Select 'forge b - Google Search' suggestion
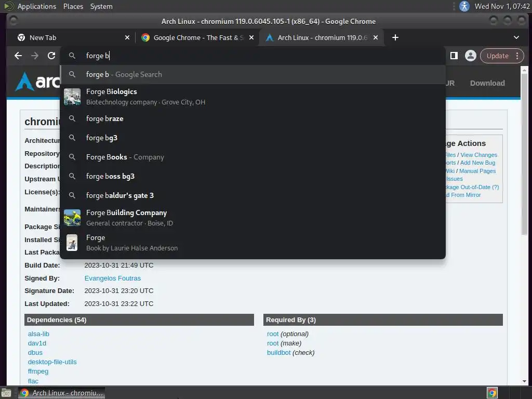532x399 pixels. (252, 74)
